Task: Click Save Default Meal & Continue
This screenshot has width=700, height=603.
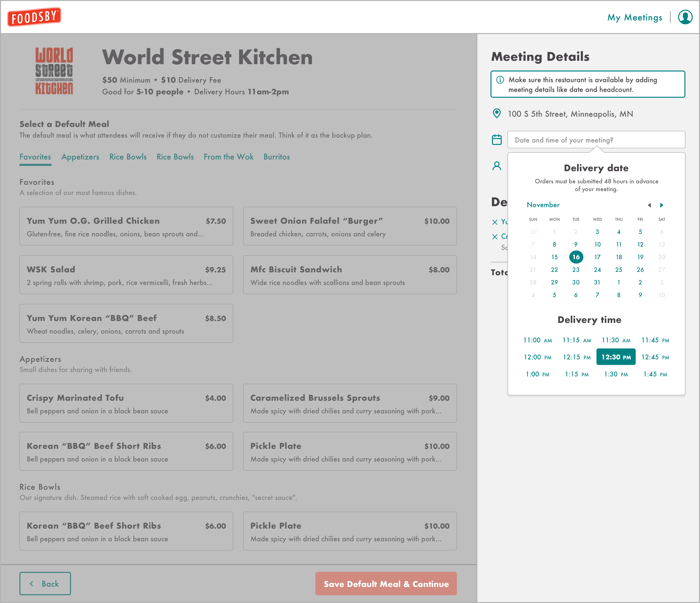Action: click(x=386, y=584)
